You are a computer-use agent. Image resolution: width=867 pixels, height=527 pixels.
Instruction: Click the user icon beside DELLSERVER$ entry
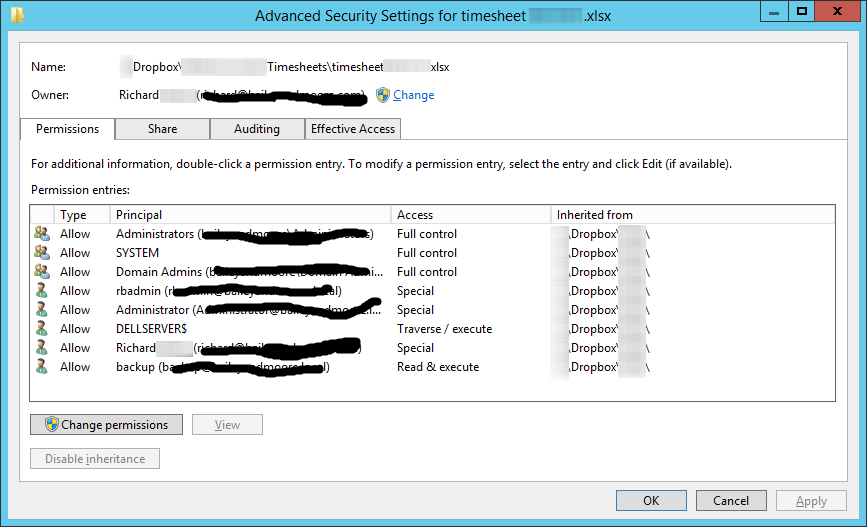[41, 329]
